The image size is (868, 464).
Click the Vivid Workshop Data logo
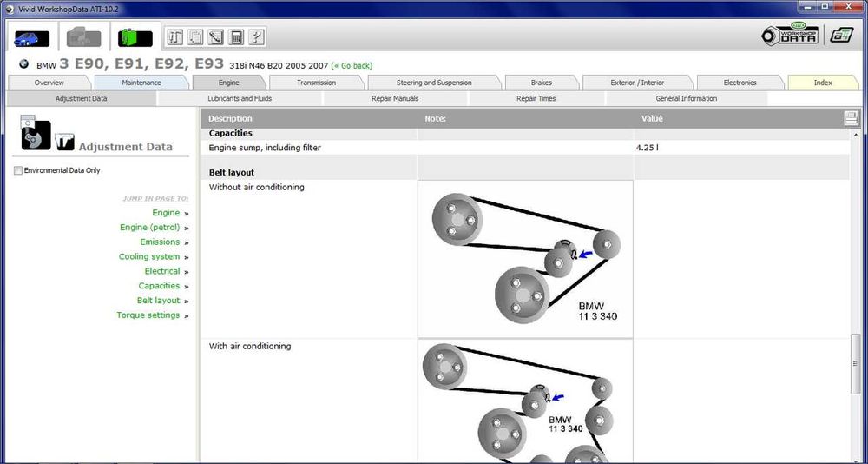[x=790, y=35]
